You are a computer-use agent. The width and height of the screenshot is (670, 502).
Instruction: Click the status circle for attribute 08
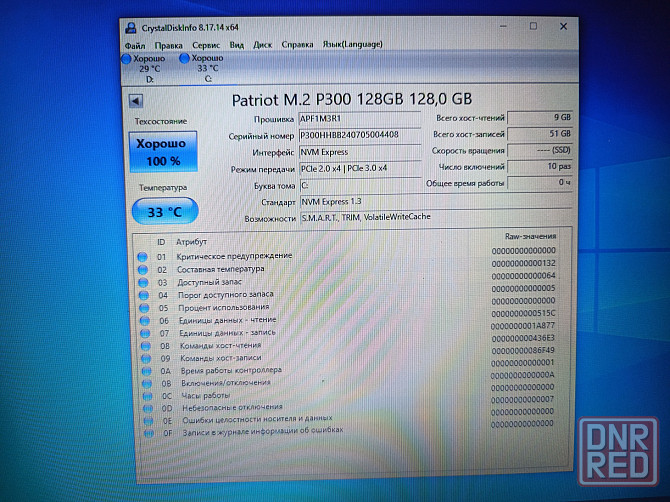(146, 346)
